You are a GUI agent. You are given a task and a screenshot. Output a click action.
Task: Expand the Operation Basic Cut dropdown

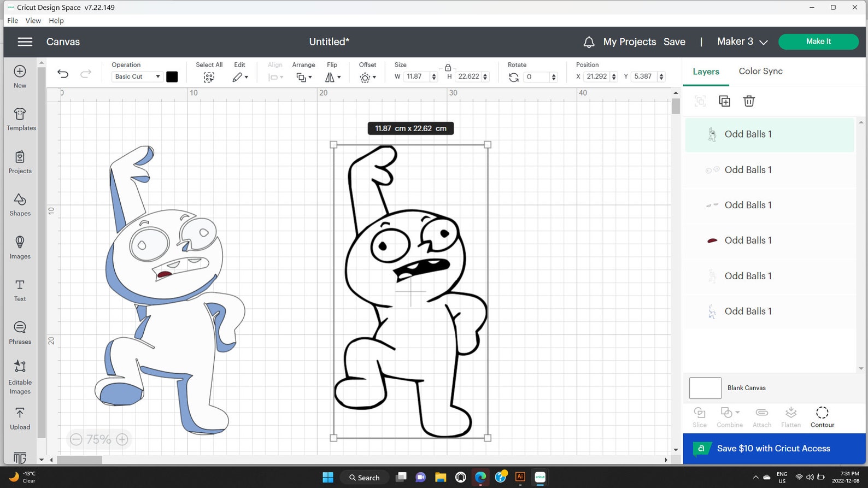pos(137,77)
